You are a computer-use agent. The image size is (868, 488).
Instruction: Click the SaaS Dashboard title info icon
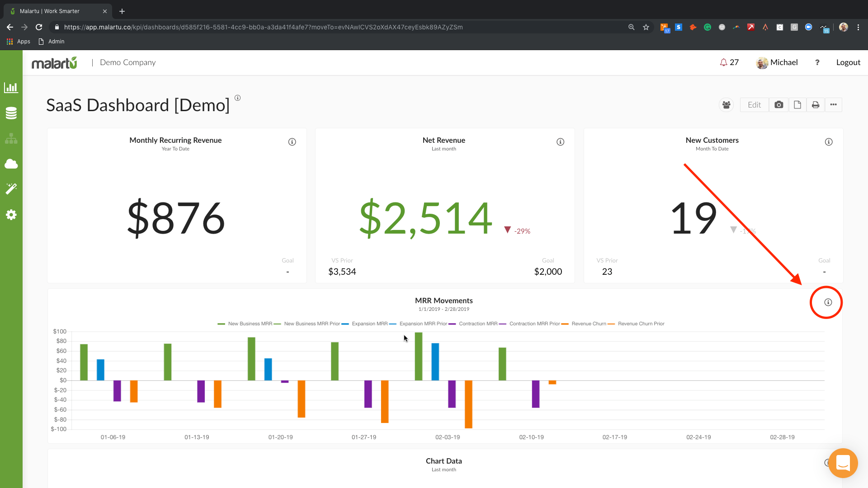237,98
